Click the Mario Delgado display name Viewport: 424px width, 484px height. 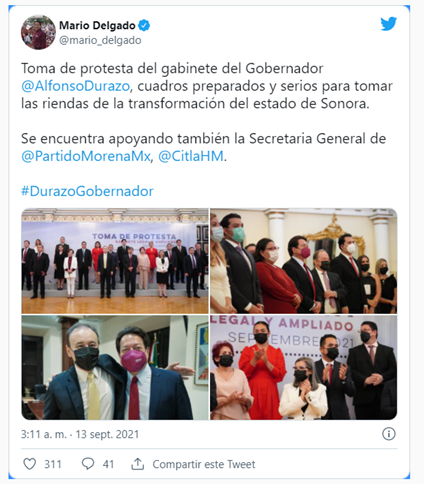pyautogui.click(x=97, y=25)
